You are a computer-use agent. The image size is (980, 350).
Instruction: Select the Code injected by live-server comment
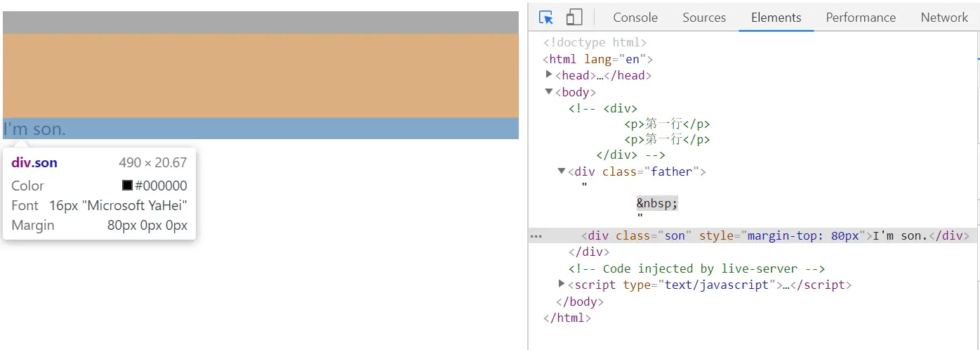tap(696, 268)
